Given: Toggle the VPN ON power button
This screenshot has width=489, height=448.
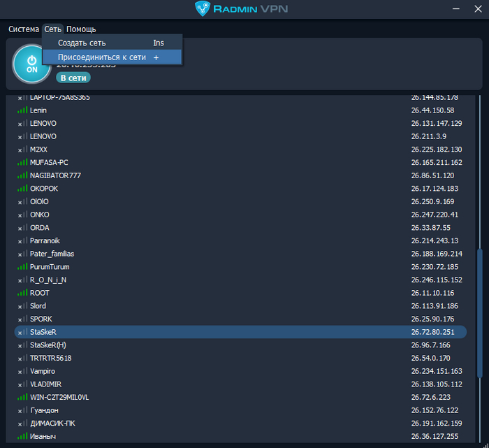Looking at the screenshot, I should coord(31,64).
